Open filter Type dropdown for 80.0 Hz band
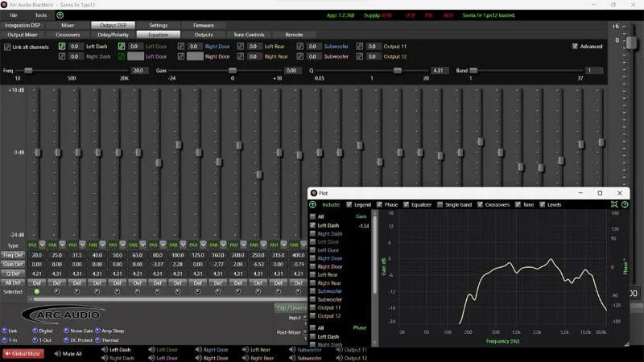Viewport: 644px width, 362px height. pyautogui.click(x=163, y=245)
